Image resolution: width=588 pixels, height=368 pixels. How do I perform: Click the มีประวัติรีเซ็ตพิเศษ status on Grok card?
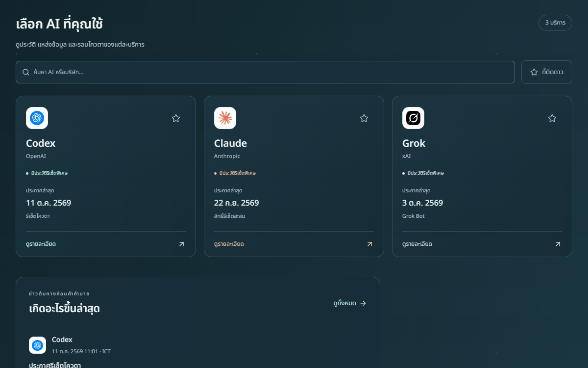point(423,173)
